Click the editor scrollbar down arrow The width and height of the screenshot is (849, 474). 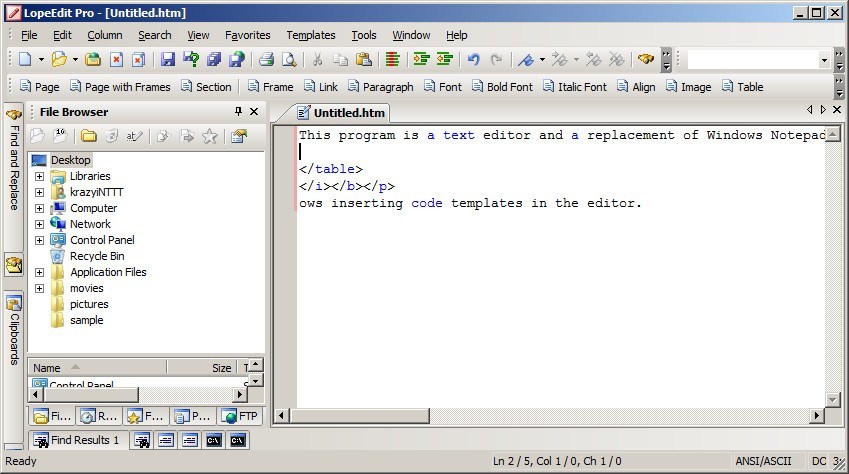coord(833,401)
